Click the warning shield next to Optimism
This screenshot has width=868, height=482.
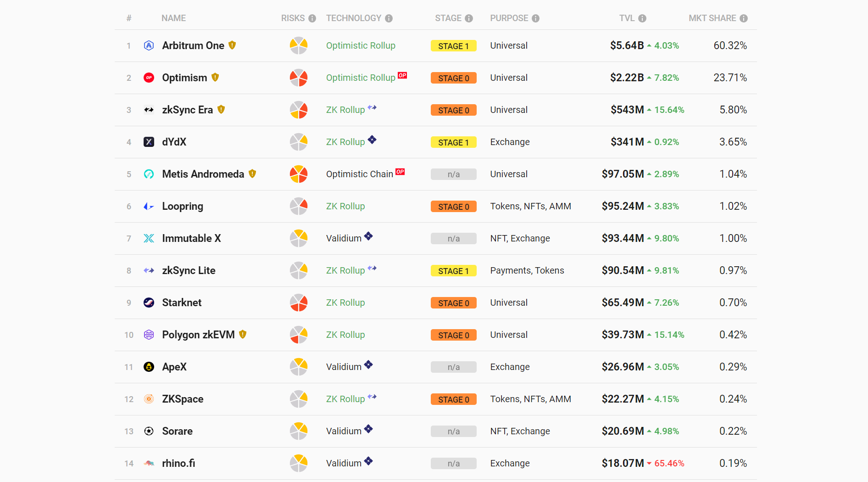[215, 77]
